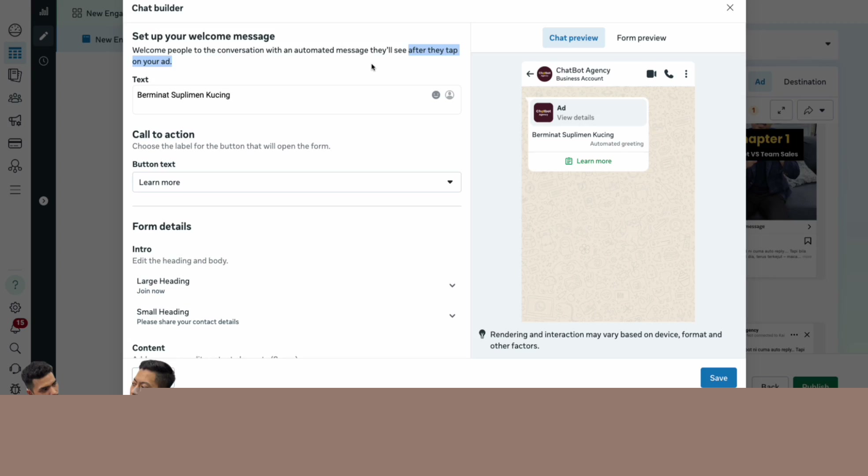Select the Ad tab in background window
The image size is (868, 476).
coord(759,82)
